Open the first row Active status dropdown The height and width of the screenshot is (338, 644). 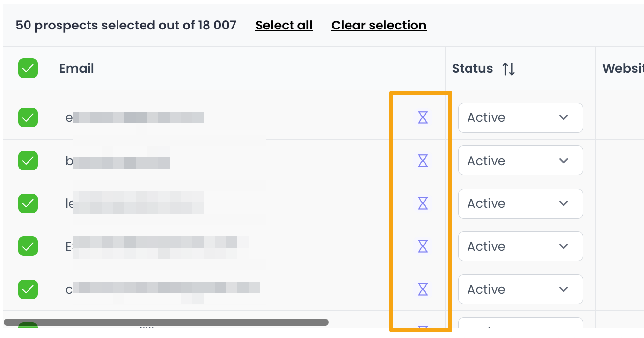[520, 117]
